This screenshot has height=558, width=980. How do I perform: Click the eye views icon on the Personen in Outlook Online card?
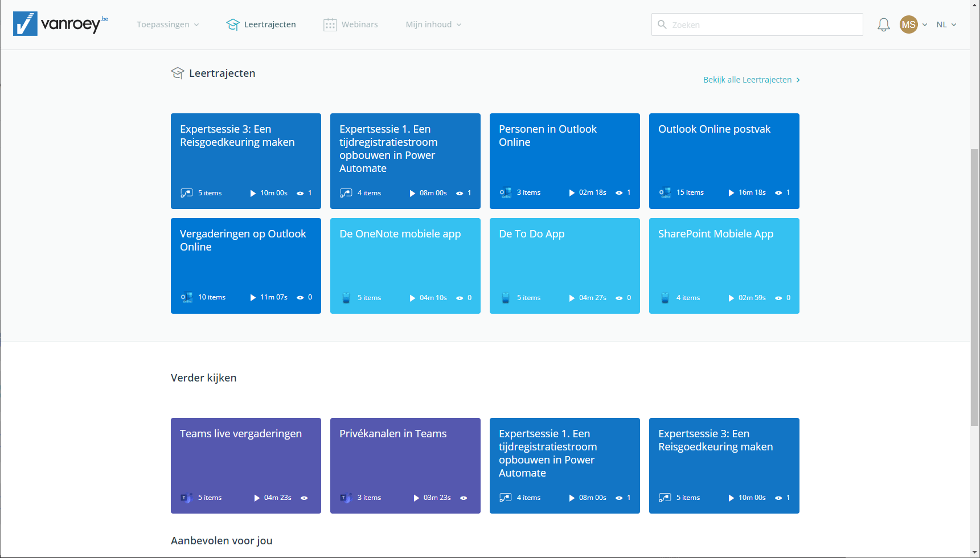[x=619, y=193]
